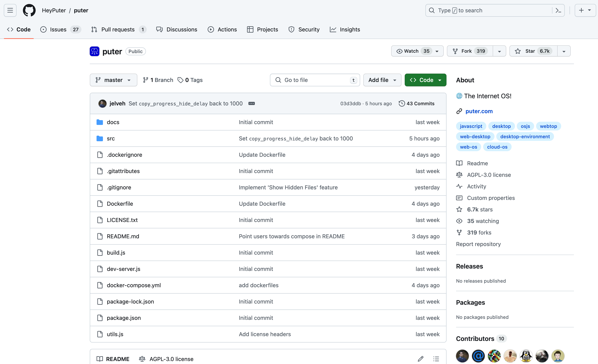This screenshot has width=598, height=364.
Task: Open the hamburger navigation menu
Action: tap(10, 10)
